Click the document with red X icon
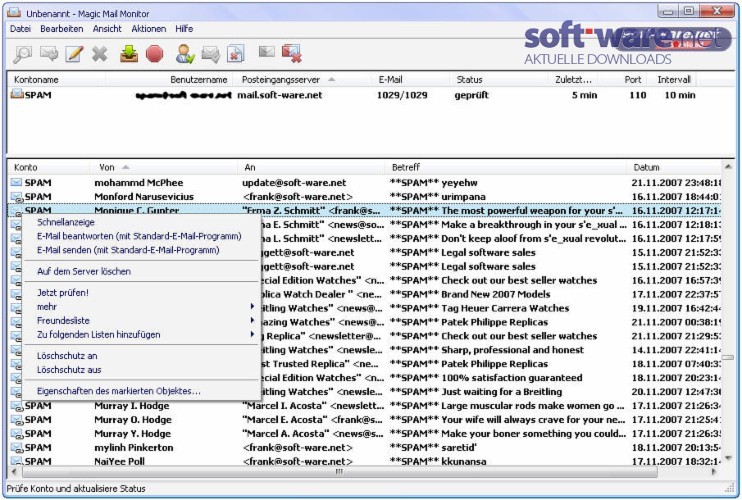 [235, 54]
